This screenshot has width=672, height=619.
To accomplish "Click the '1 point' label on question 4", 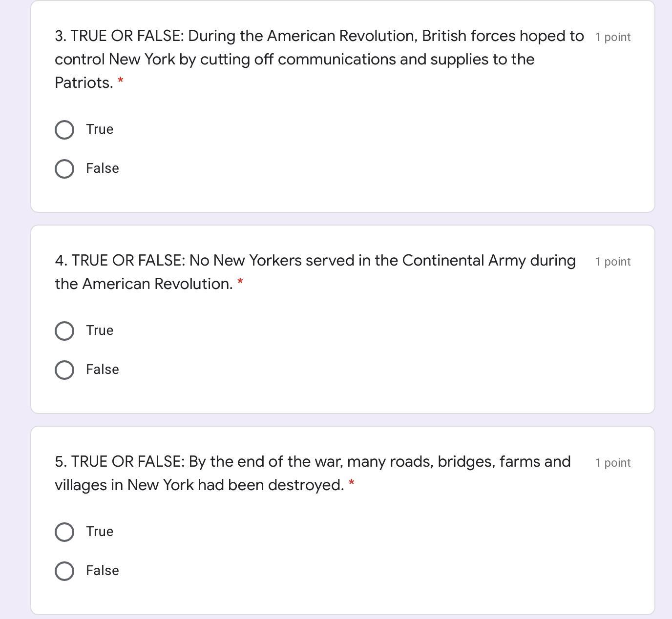I will click(x=613, y=262).
